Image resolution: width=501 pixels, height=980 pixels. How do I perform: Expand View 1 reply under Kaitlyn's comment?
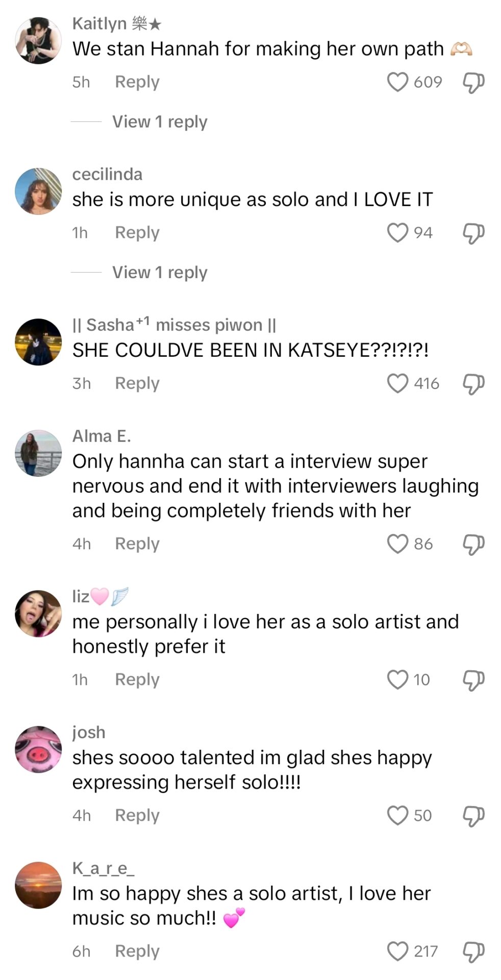click(160, 122)
